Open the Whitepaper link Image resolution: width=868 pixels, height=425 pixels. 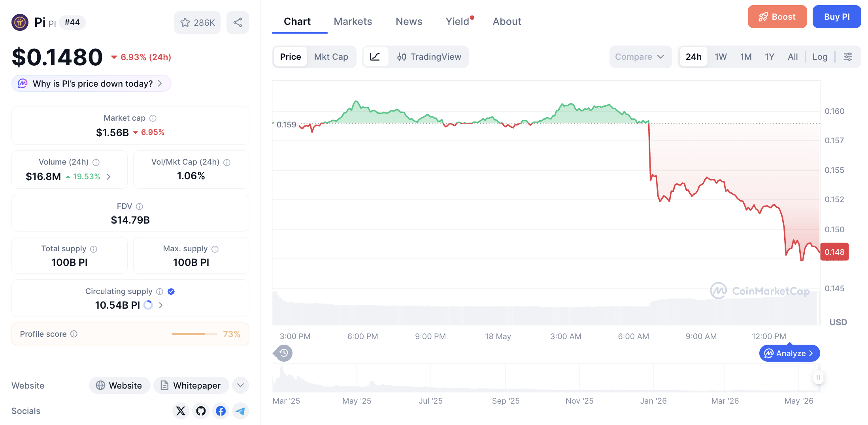[x=191, y=385]
